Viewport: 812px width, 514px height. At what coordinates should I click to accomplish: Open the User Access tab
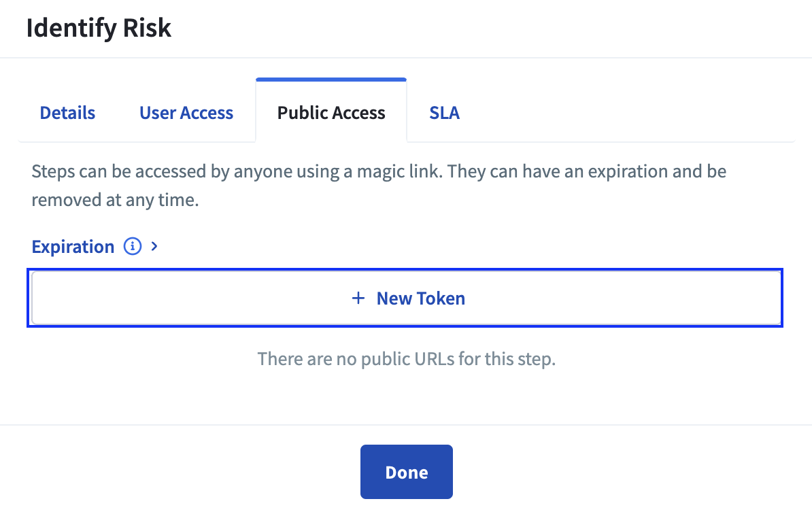click(186, 113)
